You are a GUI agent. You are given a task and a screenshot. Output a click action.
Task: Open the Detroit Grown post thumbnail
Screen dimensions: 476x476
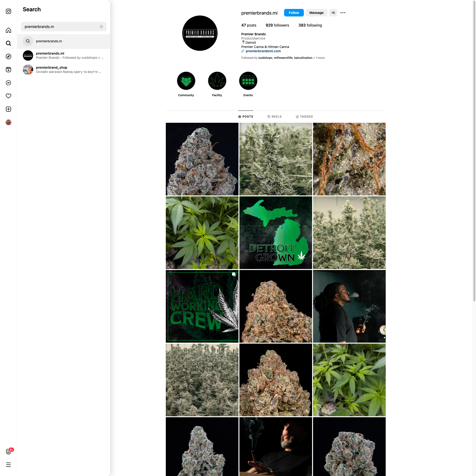coord(275,233)
